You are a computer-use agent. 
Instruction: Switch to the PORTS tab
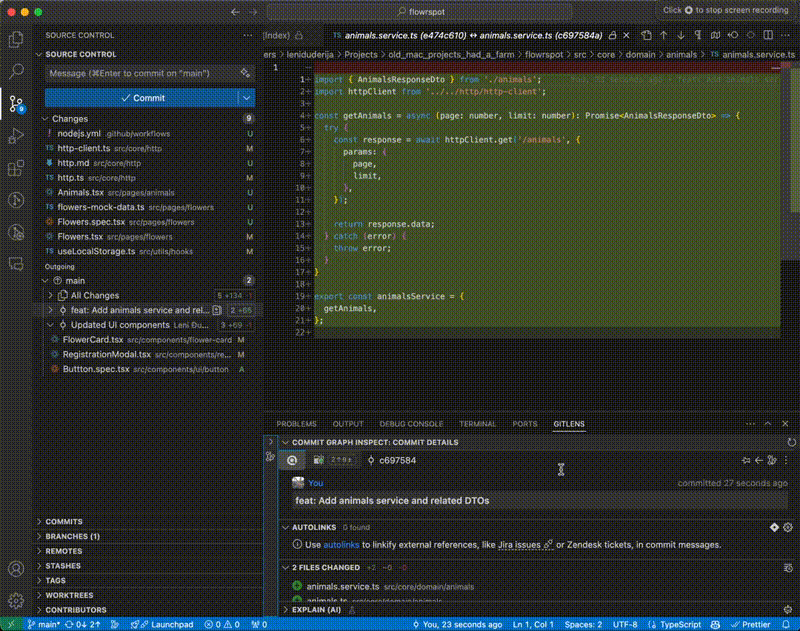coord(524,424)
